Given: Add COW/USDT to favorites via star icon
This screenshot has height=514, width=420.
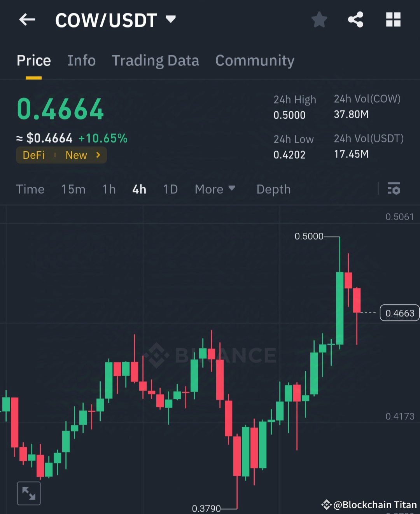Looking at the screenshot, I should (x=319, y=20).
